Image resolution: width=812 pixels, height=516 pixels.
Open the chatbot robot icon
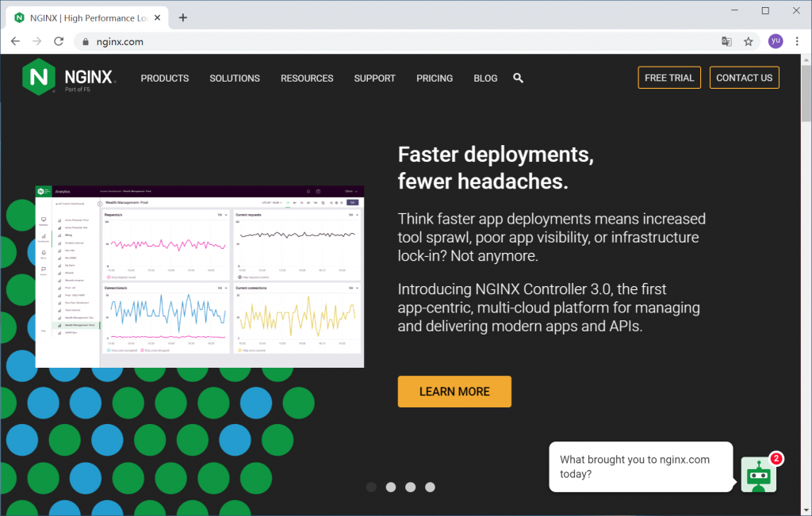(759, 475)
